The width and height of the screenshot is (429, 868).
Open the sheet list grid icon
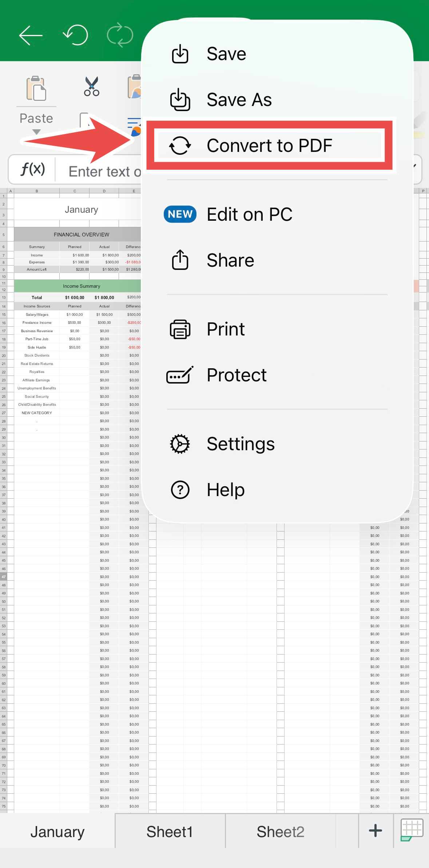pos(412,830)
